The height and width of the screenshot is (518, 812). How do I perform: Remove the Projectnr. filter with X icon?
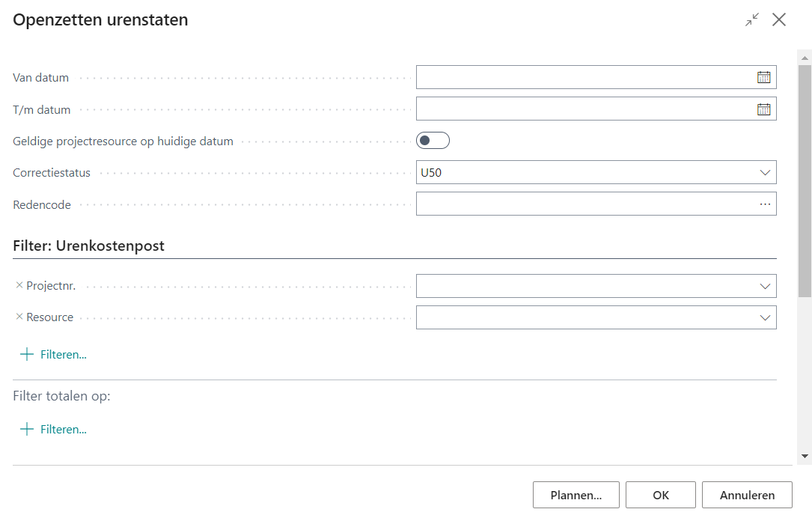(x=19, y=285)
